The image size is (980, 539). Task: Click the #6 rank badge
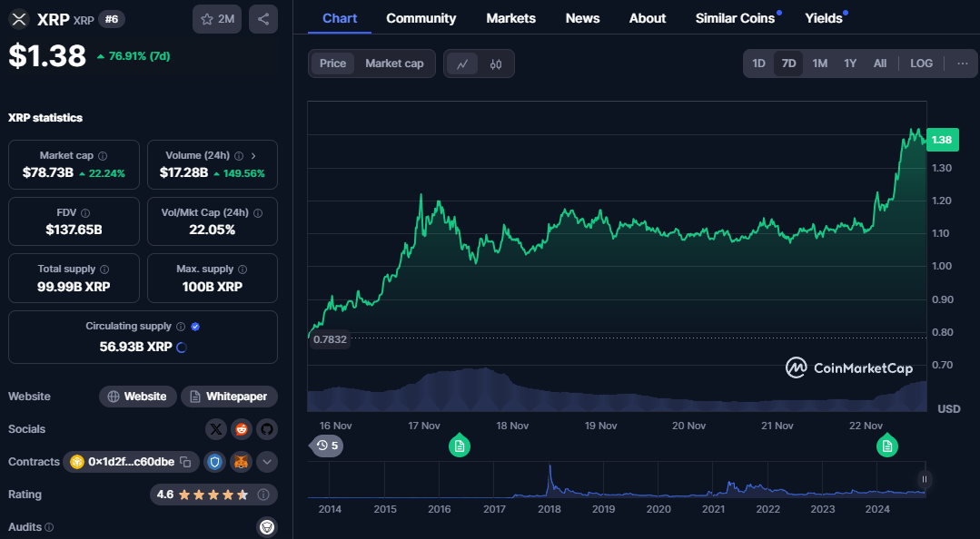coord(112,19)
